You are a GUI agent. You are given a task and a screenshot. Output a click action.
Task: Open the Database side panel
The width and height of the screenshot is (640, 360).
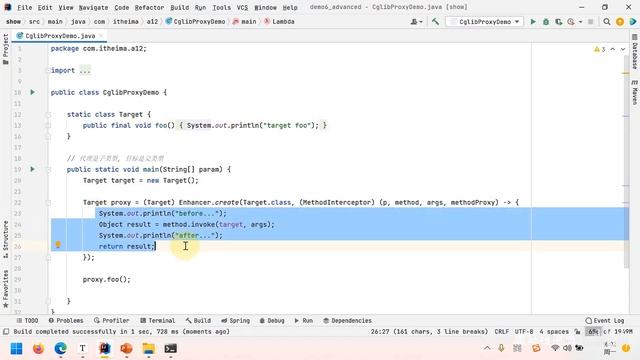tap(635, 51)
